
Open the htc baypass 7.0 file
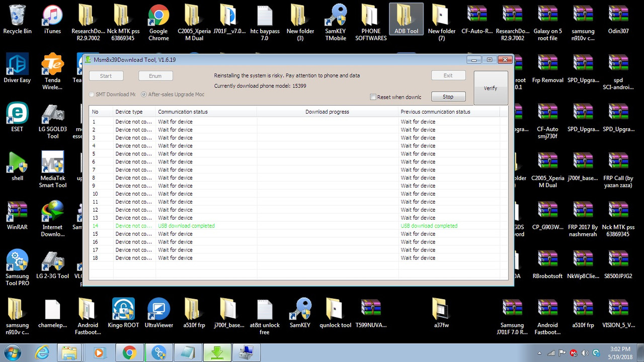pos(265,23)
